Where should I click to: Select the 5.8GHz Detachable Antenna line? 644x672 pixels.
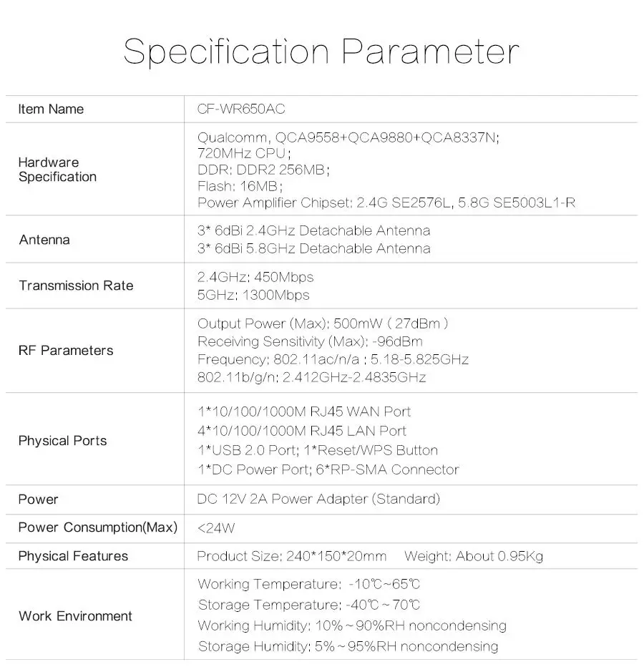tap(314, 248)
